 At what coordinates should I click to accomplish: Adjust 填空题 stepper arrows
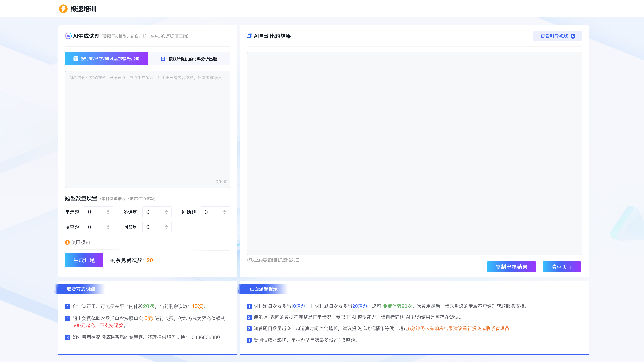point(108,227)
